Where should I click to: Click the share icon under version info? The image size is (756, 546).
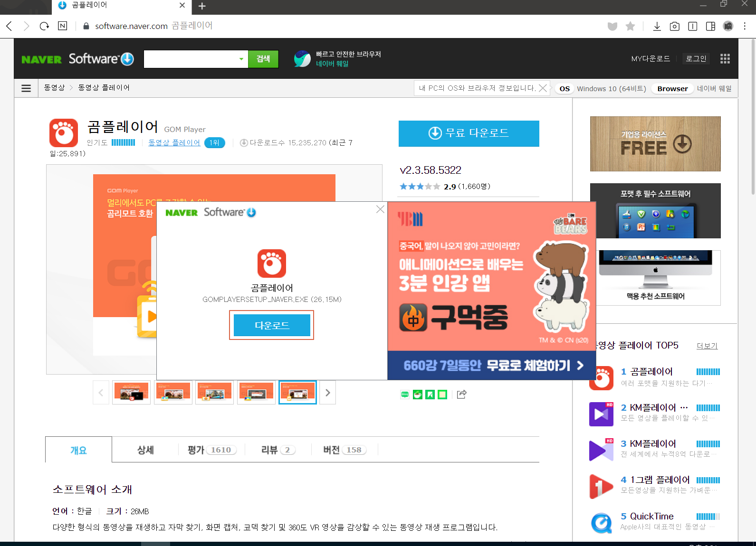pyautogui.click(x=462, y=394)
